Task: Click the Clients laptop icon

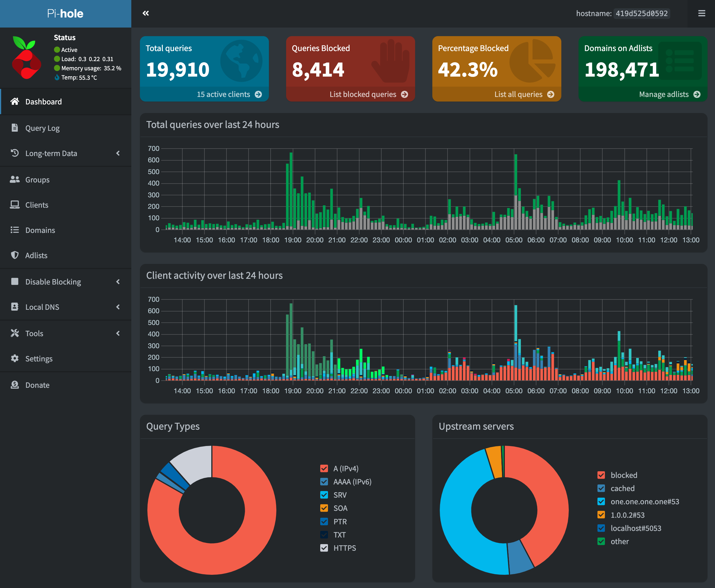Action: coord(15,205)
